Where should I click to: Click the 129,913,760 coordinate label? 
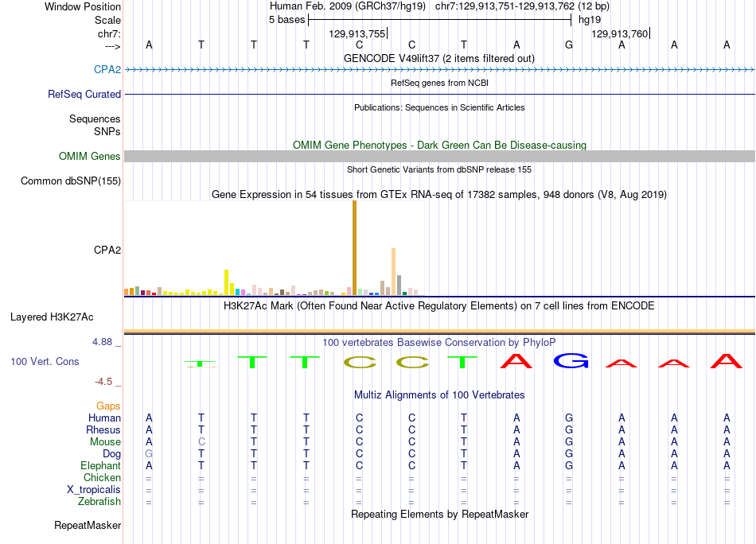click(x=620, y=33)
